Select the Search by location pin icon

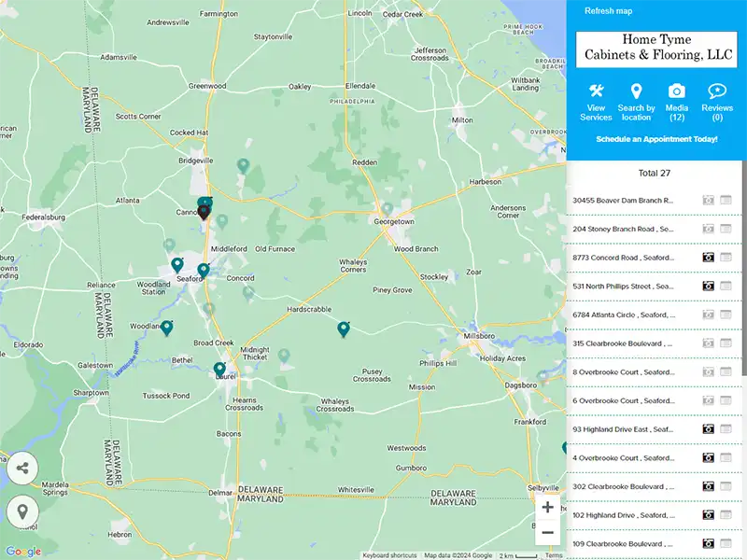(636, 90)
